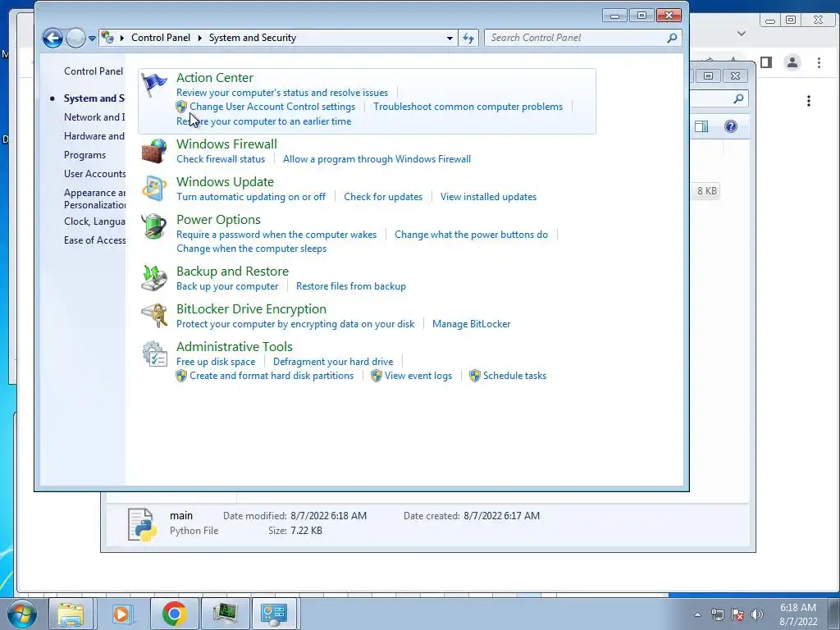The height and width of the screenshot is (630, 840).
Task: Click the network tray icon
Action: 717,614
